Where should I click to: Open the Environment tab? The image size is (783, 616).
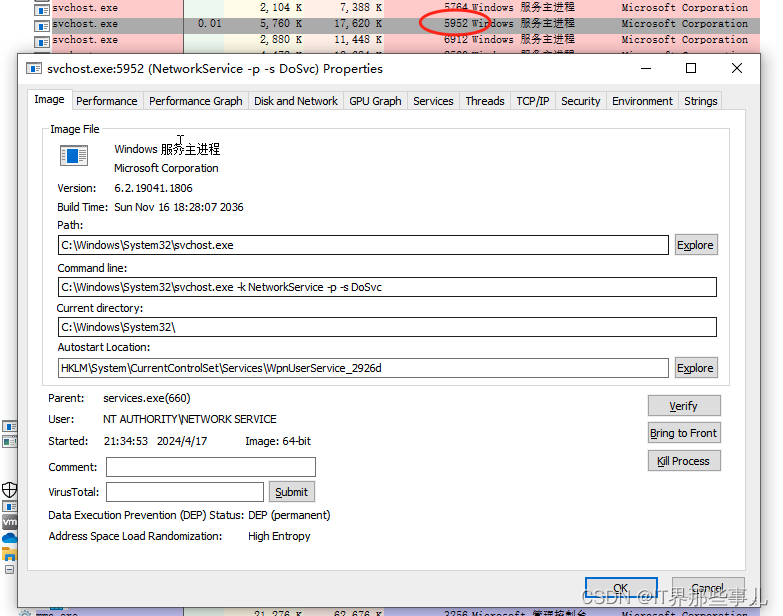642,101
